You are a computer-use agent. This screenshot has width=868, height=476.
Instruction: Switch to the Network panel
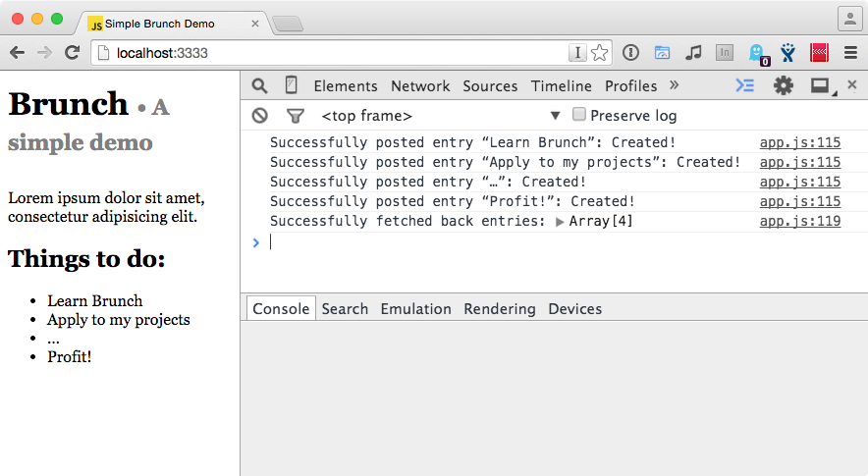(x=420, y=85)
